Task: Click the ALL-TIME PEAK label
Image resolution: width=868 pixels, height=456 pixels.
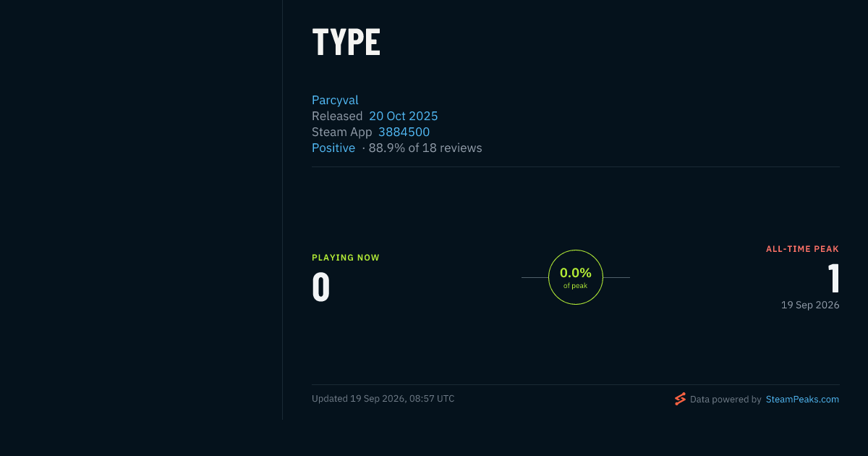Action: click(803, 249)
